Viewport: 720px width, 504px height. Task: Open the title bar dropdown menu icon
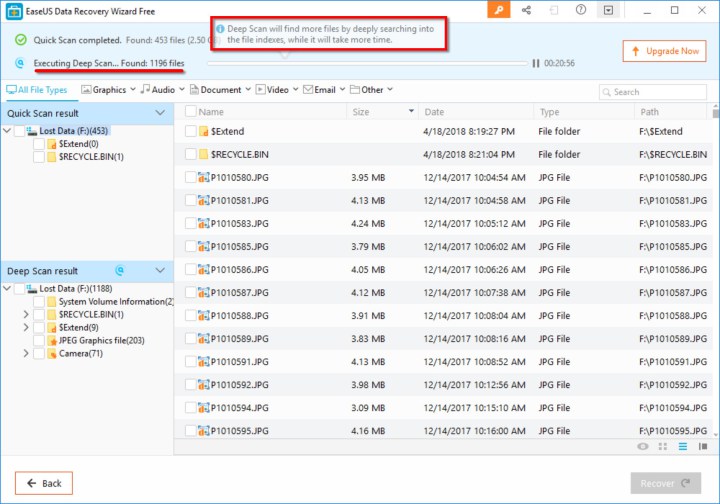(x=609, y=10)
